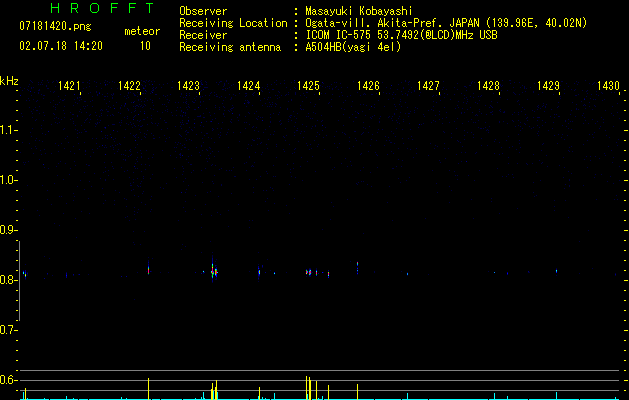Click time axis label 1429

(x=548, y=85)
